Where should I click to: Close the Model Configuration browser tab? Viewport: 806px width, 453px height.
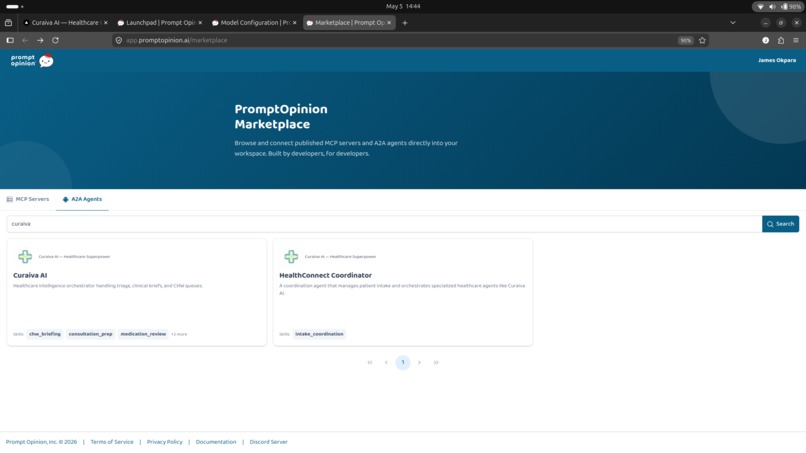(295, 23)
